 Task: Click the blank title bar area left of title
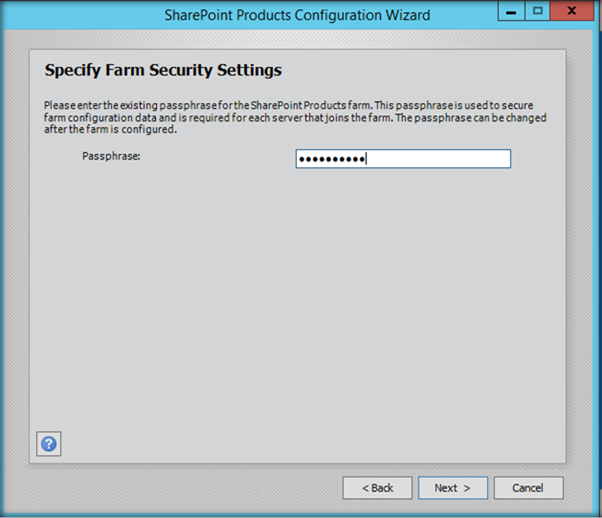click(80, 15)
